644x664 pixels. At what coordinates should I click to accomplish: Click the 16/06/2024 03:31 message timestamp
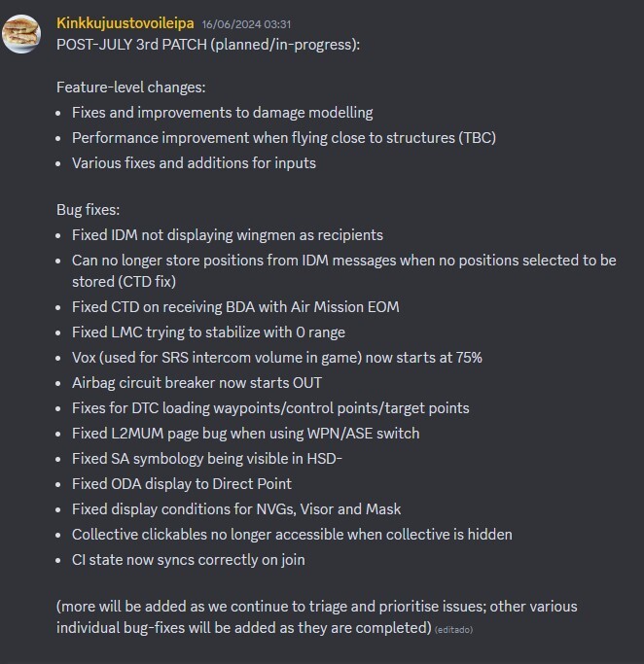click(x=246, y=24)
